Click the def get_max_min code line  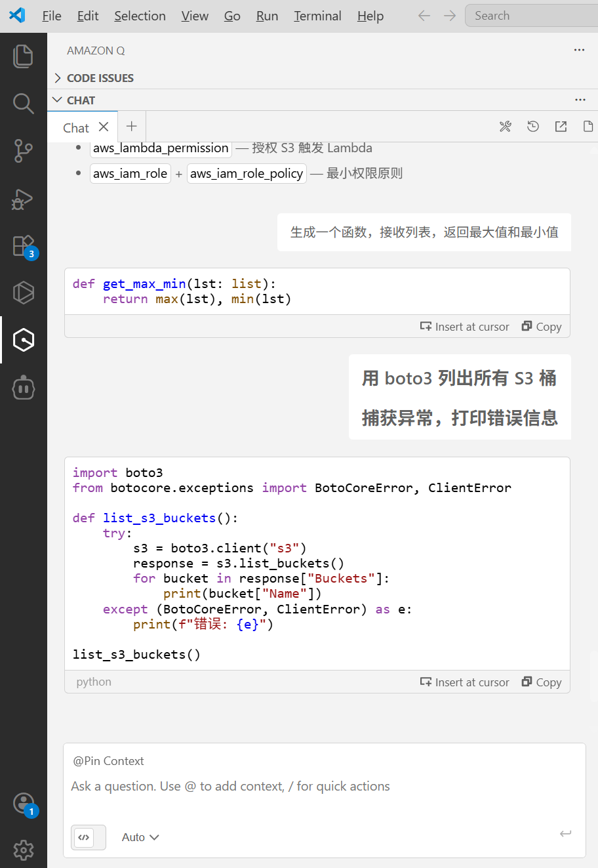[174, 284]
